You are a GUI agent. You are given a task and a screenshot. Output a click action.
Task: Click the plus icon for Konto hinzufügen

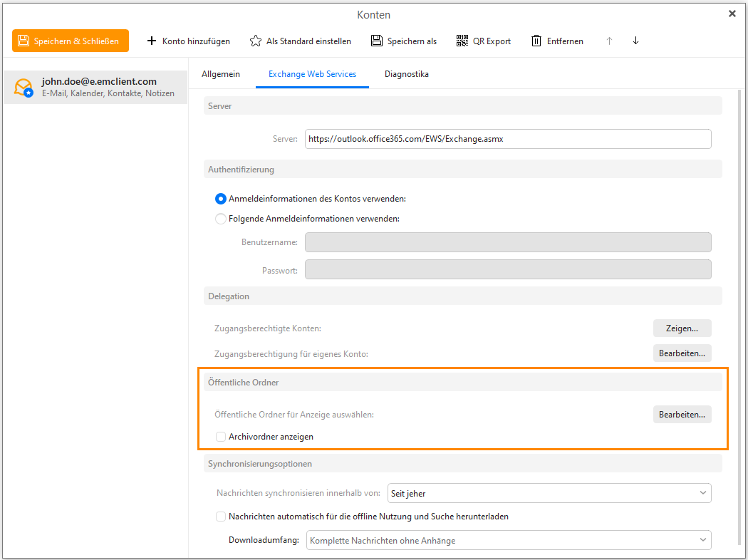[151, 41]
